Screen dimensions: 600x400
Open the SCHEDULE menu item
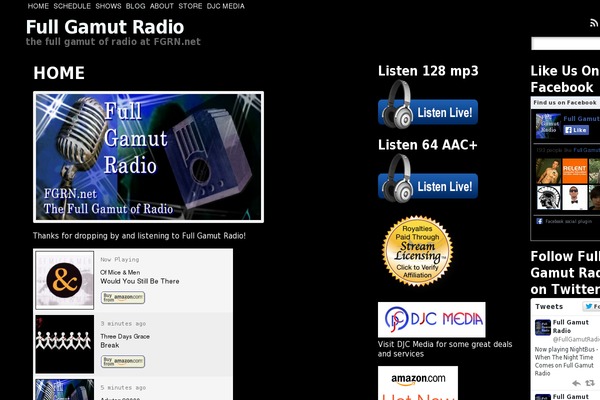click(x=72, y=6)
